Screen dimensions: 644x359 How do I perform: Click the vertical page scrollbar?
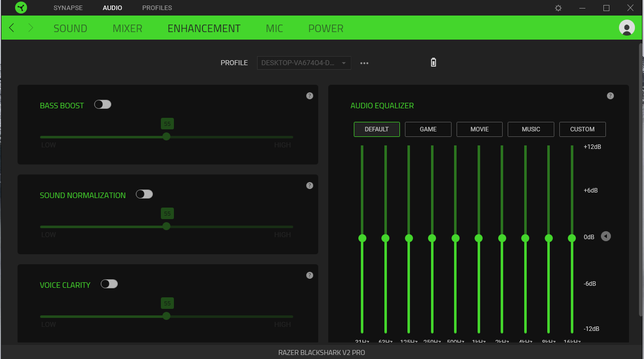click(x=641, y=181)
